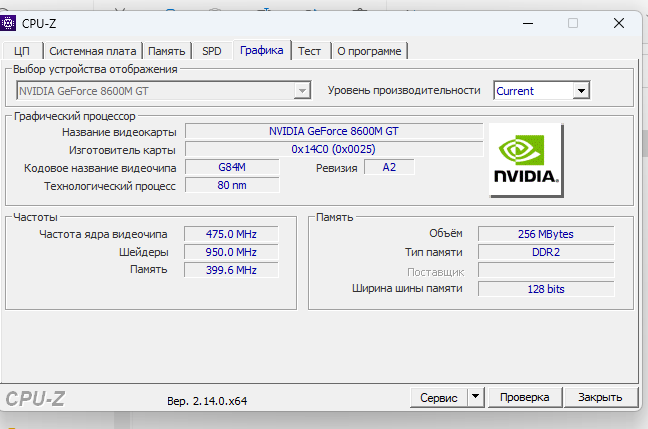Open the SPD tab
648x429 pixels.
[x=212, y=51]
